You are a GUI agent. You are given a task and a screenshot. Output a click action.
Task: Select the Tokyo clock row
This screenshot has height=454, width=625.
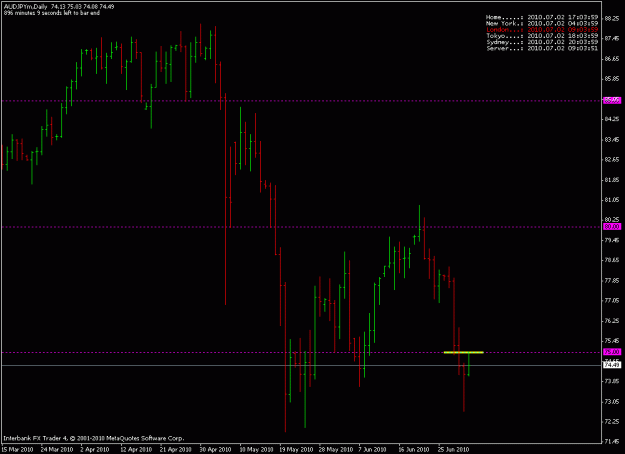click(x=542, y=36)
